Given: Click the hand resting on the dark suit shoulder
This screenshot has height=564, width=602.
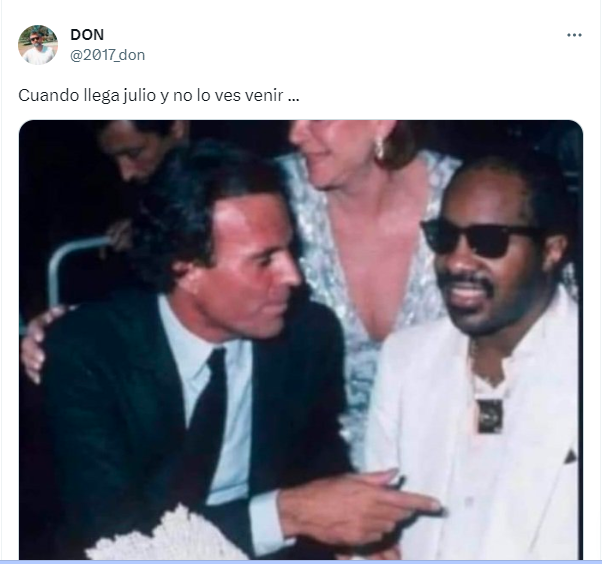Looking at the screenshot, I should [x=40, y=343].
